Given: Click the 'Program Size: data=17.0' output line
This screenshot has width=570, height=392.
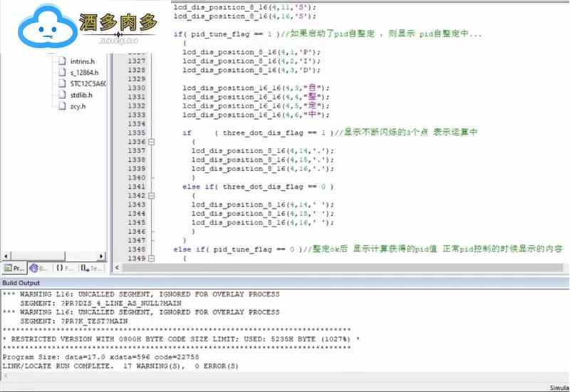Looking at the screenshot, I should [x=100, y=357].
